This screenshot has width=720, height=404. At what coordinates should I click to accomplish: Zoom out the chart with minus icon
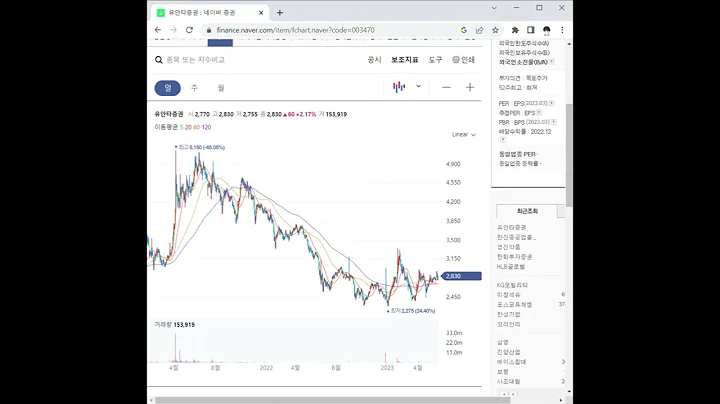pos(446,87)
